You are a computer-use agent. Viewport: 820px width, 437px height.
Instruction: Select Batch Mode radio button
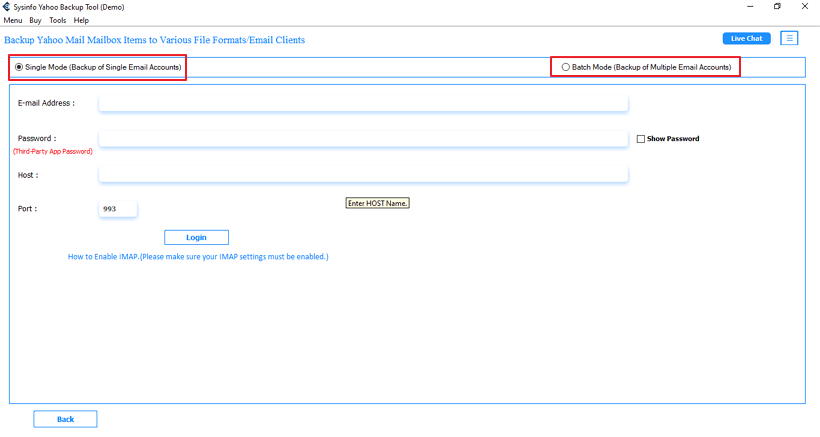pyautogui.click(x=565, y=67)
